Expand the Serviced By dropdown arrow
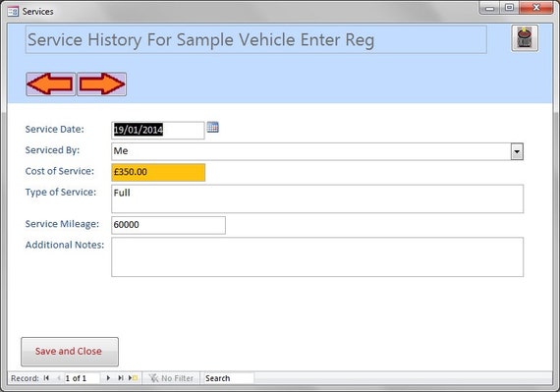Image resolution: width=560 pixels, height=392 pixels. 517,151
